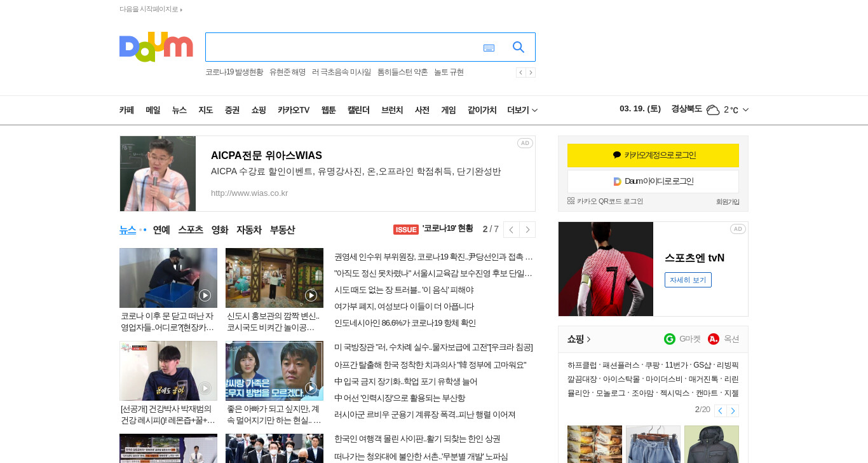Image resolution: width=868 pixels, height=463 pixels.
Task: Open the 카페 menu
Action: point(126,110)
